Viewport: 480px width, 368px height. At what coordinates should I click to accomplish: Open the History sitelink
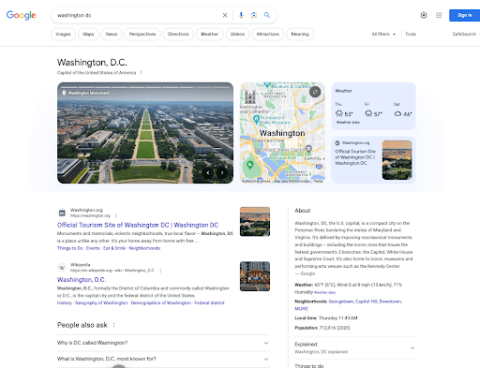[64, 303]
